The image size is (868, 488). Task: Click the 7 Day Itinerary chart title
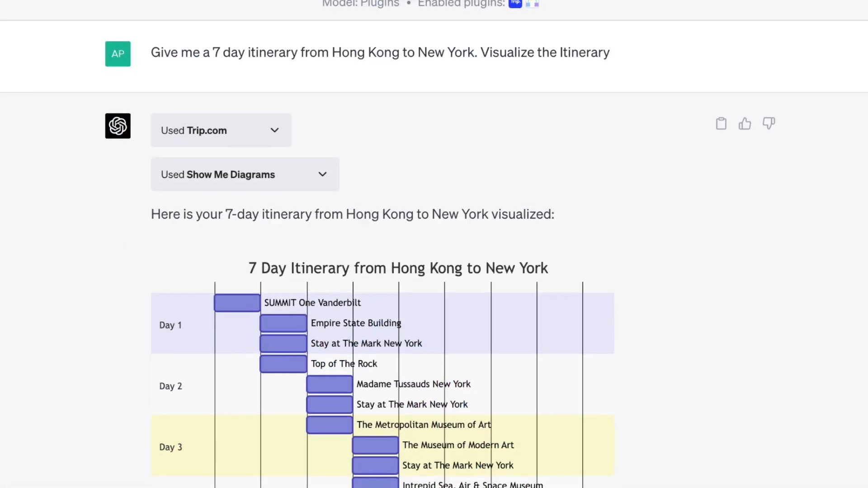point(398,268)
